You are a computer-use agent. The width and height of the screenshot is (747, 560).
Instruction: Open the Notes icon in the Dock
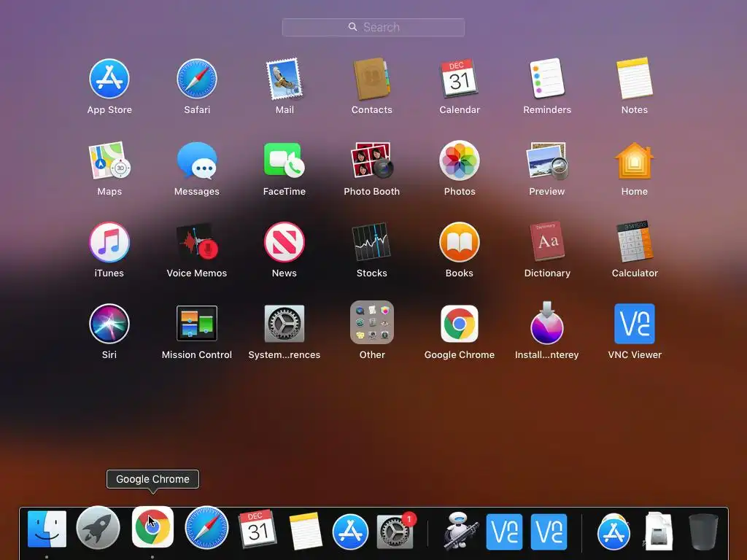point(305,531)
